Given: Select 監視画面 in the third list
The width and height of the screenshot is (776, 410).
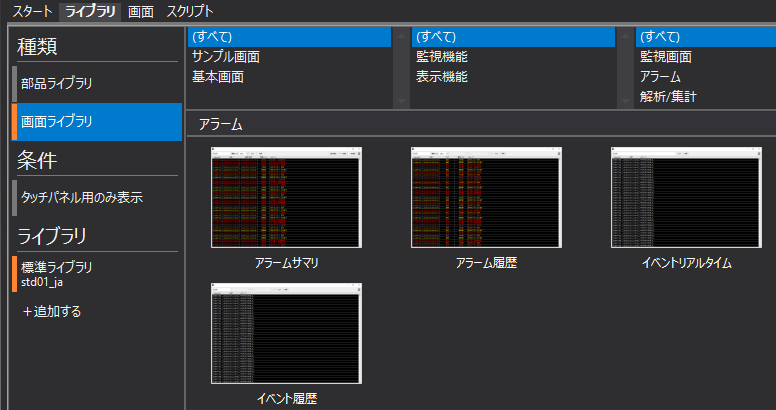Looking at the screenshot, I should click(666, 57).
